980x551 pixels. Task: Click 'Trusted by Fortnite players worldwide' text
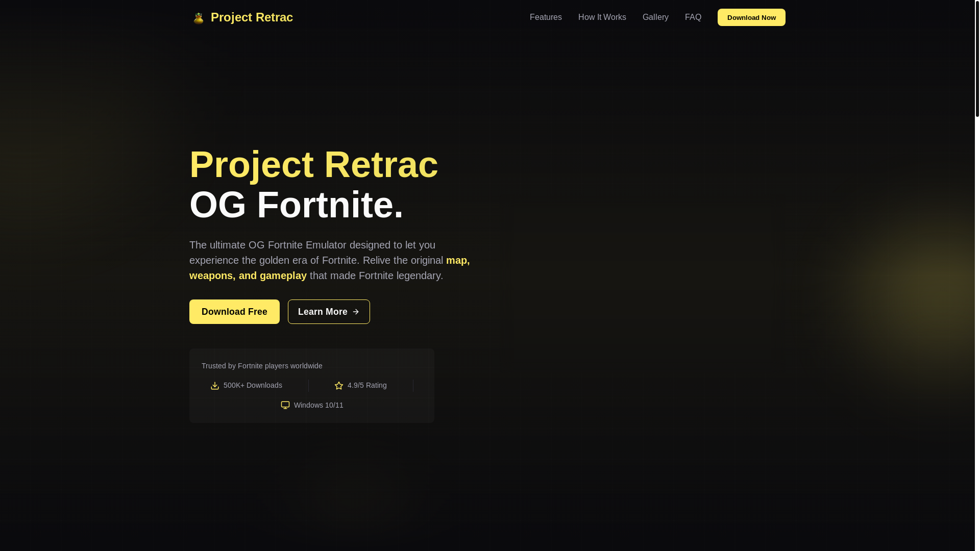point(262,366)
